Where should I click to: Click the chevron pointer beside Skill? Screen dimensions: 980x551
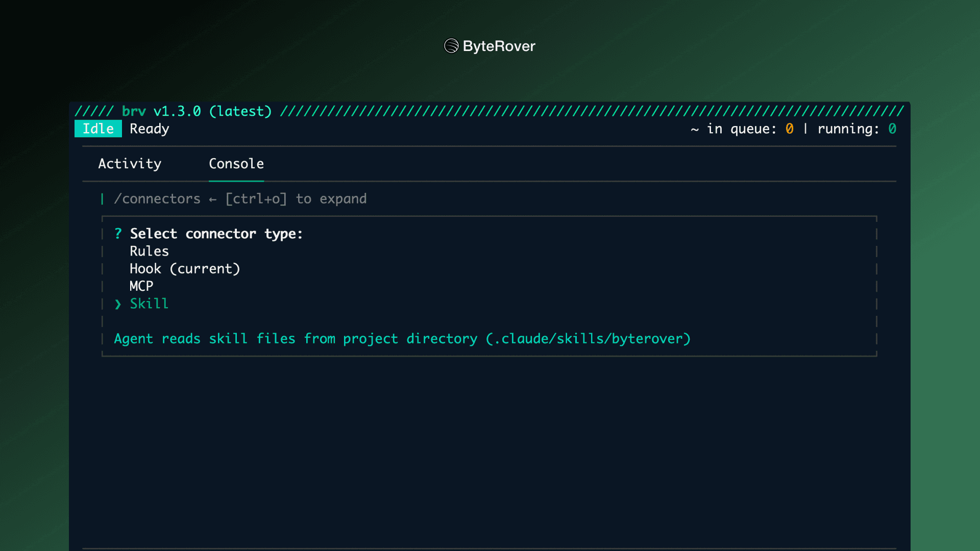pos(118,304)
